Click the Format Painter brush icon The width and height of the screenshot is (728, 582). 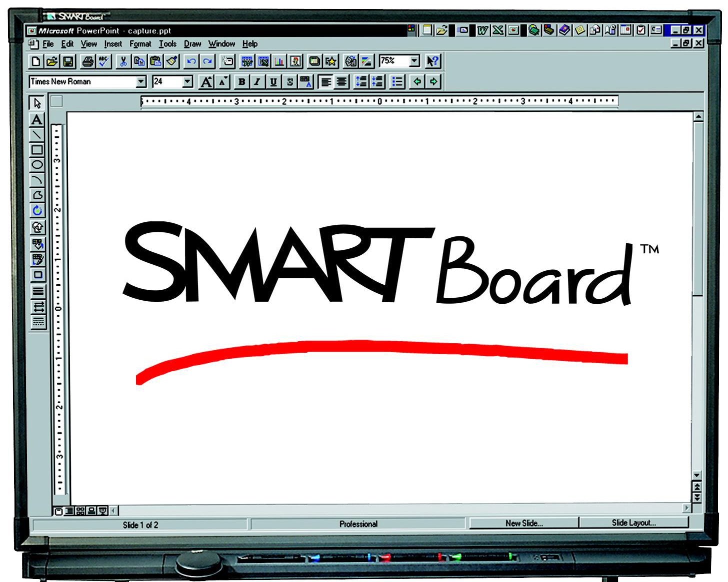coord(172,61)
